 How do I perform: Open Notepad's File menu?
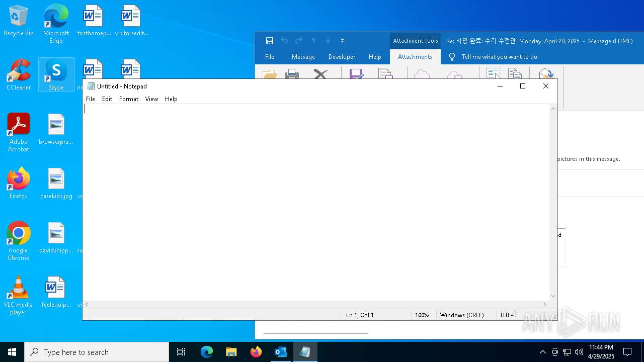click(91, 99)
